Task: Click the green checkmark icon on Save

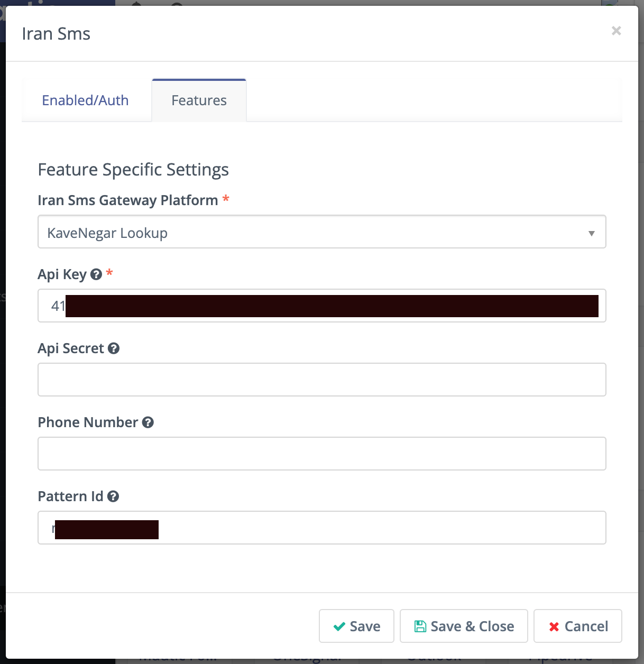Action: coord(339,626)
